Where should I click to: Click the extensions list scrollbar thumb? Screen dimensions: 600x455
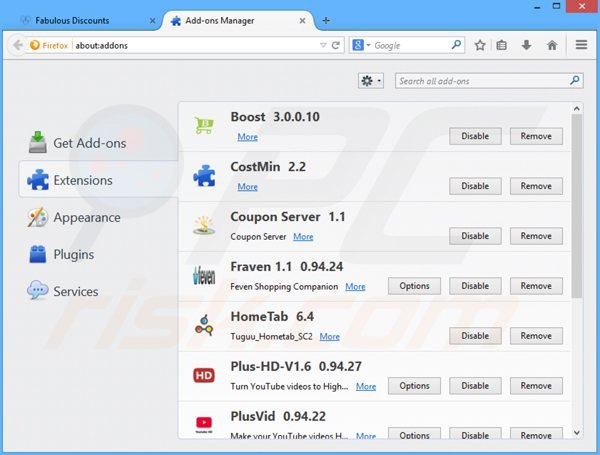577,206
